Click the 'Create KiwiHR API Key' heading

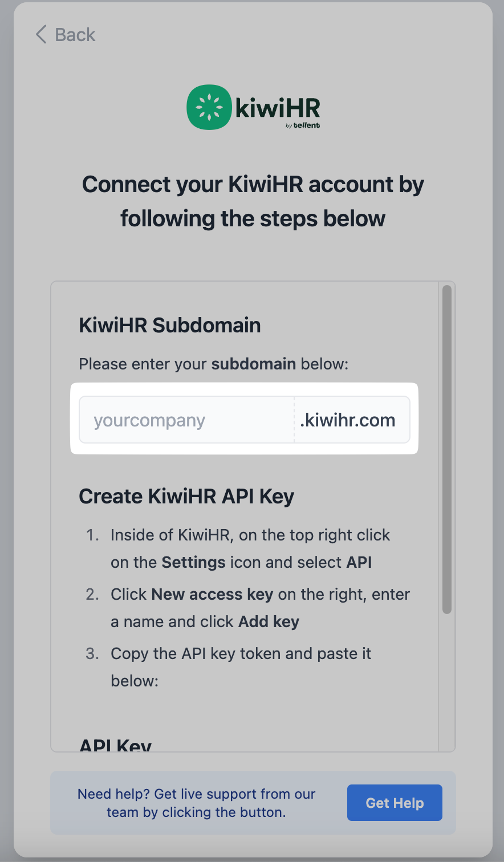[x=186, y=496]
